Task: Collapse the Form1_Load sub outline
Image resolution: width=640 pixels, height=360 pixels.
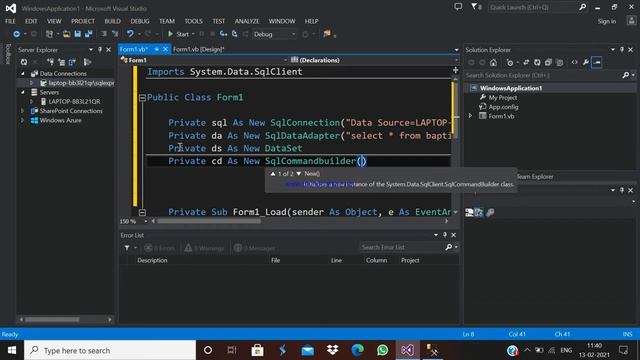Action: (x=142, y=212)
